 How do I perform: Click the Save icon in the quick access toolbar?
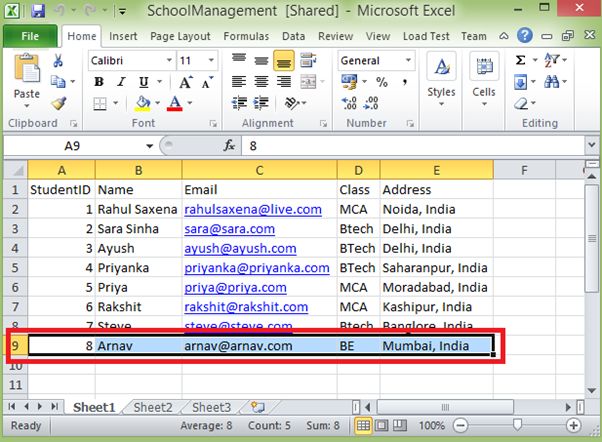pyautogui.click(x=38, y=10)
